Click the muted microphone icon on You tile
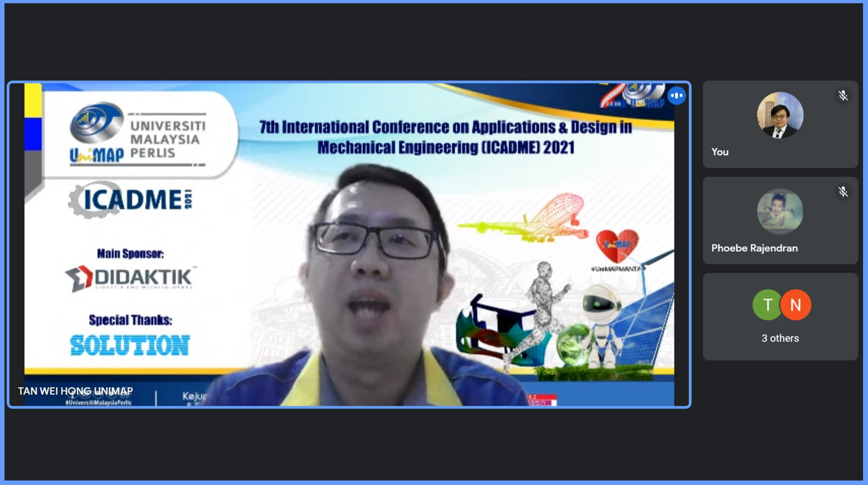Viewport: 868px width, 485px height. (x=843, y=96)
